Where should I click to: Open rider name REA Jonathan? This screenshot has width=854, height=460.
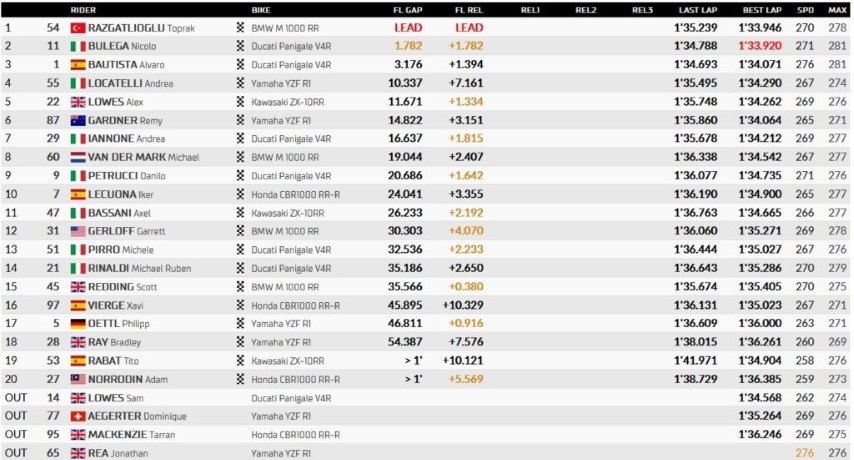tap(118, 453)
